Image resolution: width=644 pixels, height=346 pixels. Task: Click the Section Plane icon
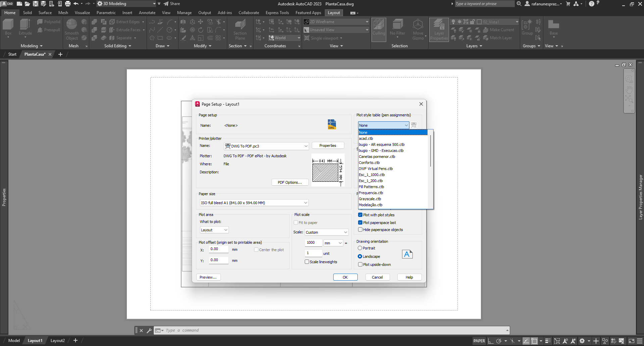point(240,25)
